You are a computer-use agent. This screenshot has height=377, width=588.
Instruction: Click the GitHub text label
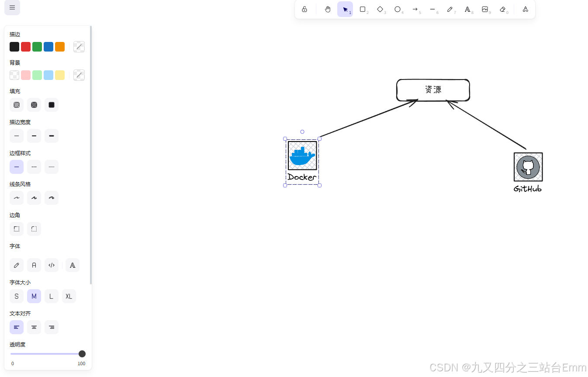point(528,189)
